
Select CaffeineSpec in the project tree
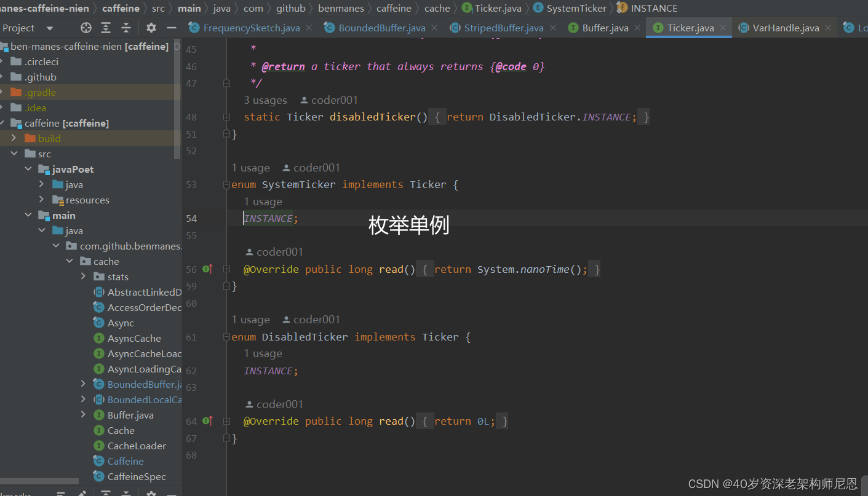click(x=137, y=476)
